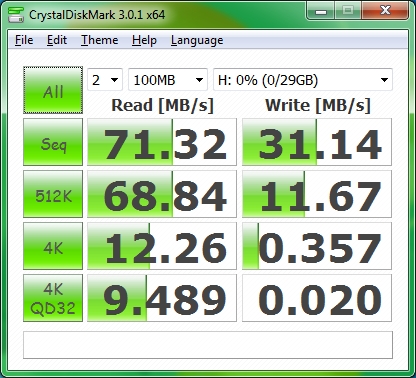The width and height of the screenshot is (416, 378).
Task: Select the 4K write result 0.357
Action: pyautogui.click(x=317, y=246)
